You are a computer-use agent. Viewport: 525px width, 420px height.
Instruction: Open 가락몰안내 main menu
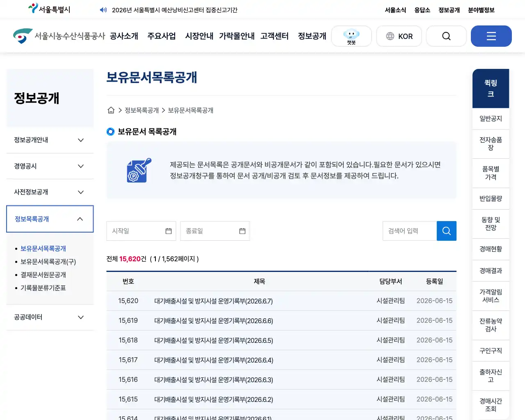tap(237, 36)
